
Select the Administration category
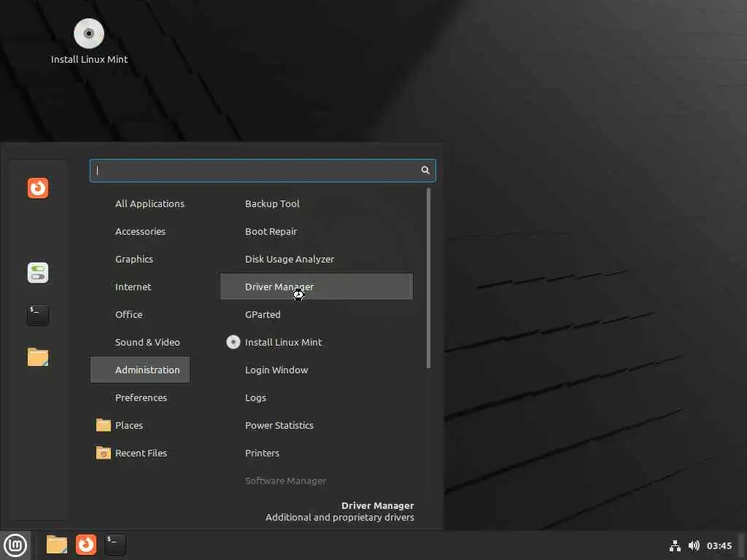[x=139, y=370]
